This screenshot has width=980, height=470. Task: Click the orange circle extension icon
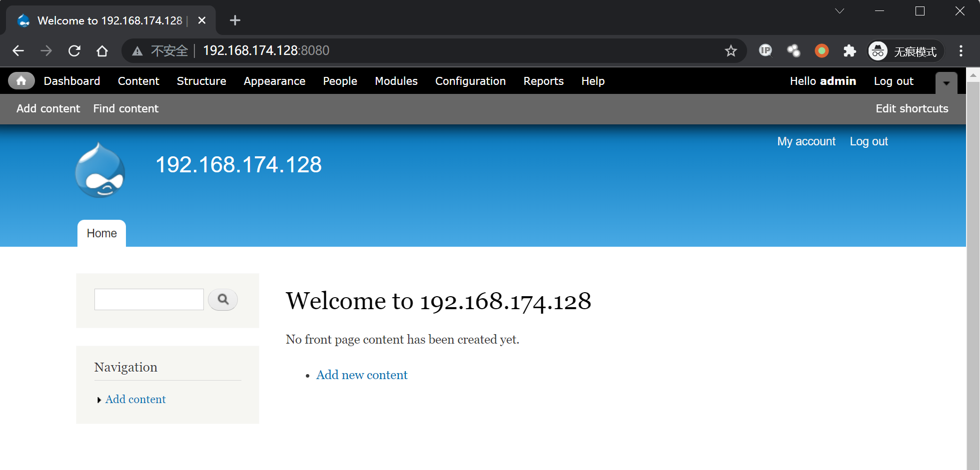[822, 51]
